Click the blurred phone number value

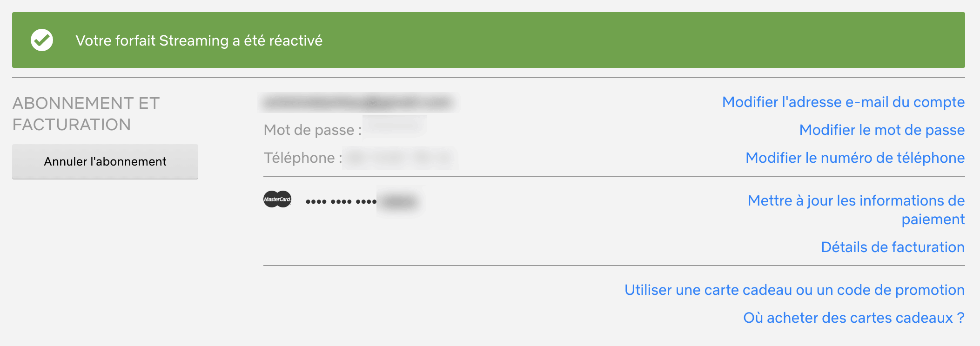click(401, 158)
